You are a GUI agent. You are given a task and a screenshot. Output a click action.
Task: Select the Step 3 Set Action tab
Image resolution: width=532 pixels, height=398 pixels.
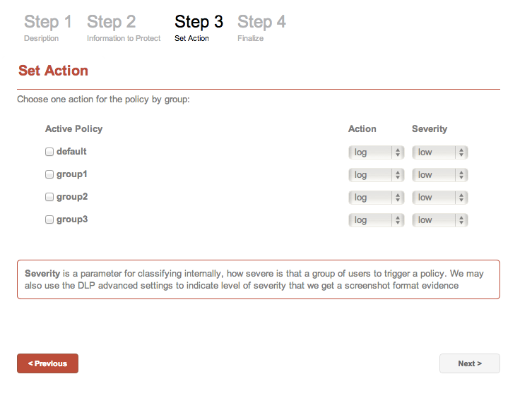click(199, 28)
